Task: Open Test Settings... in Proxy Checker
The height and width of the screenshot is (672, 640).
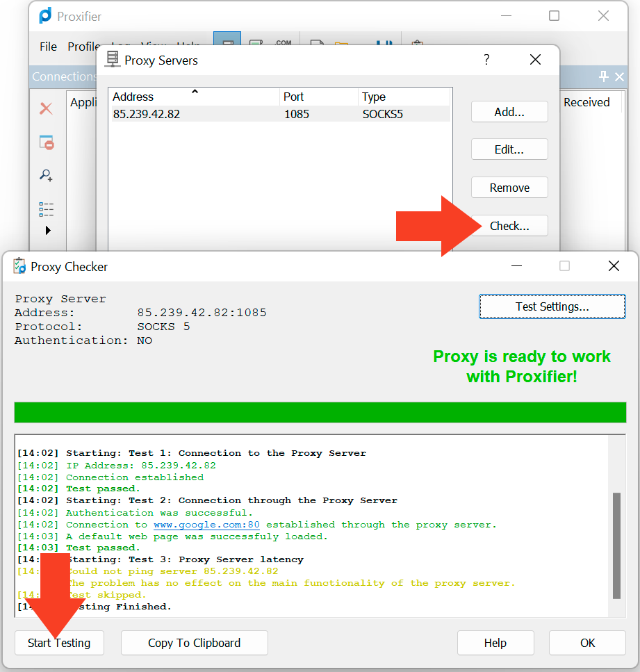Action: (x=552, y=306)
